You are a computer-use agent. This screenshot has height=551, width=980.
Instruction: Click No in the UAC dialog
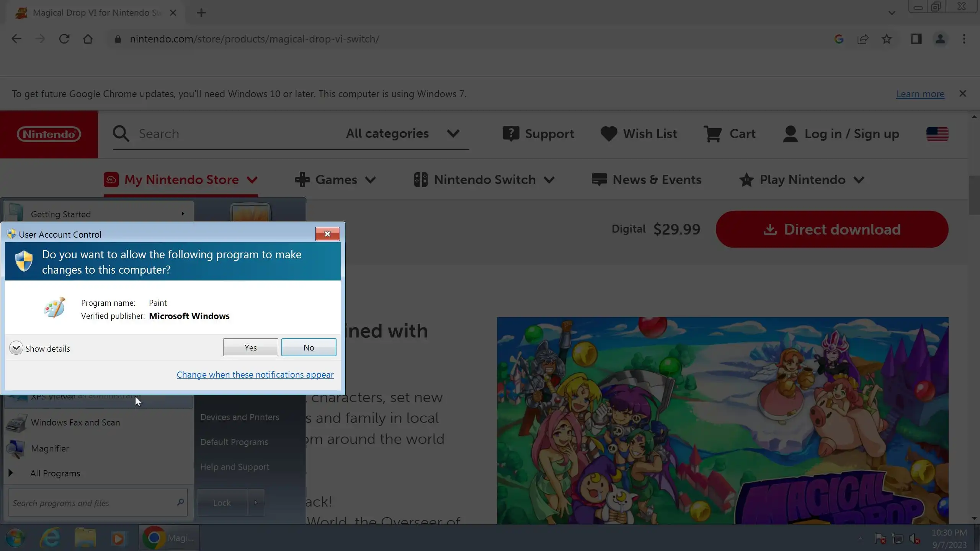coord(309,347)
